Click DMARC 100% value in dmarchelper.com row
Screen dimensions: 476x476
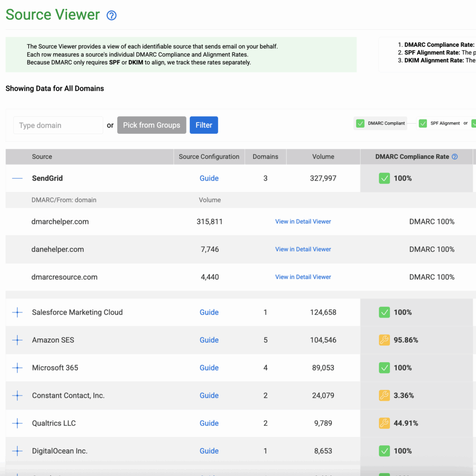click(x=432, y=222)
